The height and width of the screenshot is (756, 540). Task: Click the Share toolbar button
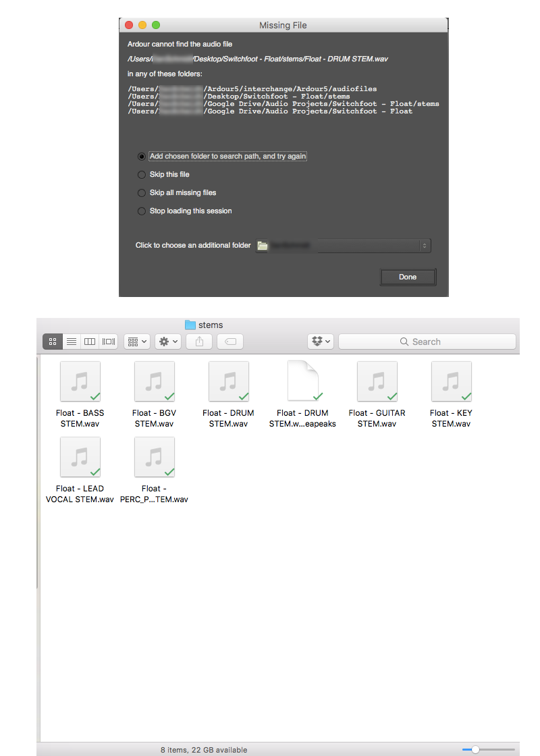(199, 342)
